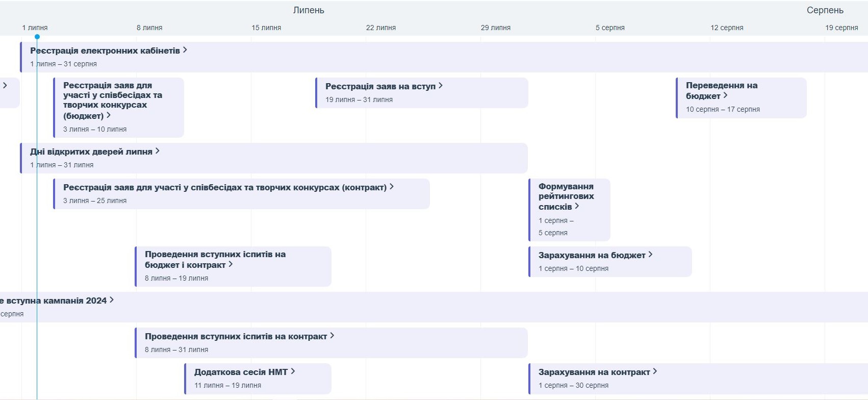
Task: Click date range 1 липня – 31 липня
Action: [62, 165]
